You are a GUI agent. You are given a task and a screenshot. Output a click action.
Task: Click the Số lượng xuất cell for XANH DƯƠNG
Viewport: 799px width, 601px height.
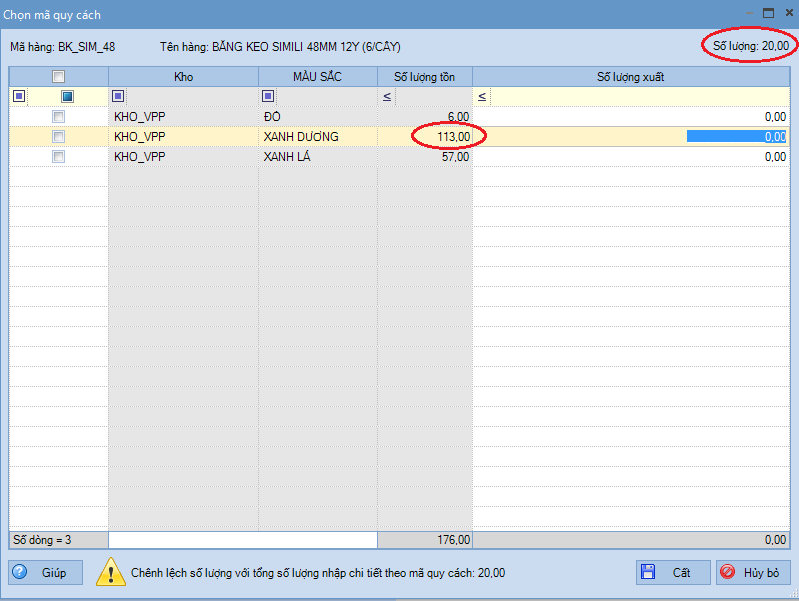tap(630, 137)
